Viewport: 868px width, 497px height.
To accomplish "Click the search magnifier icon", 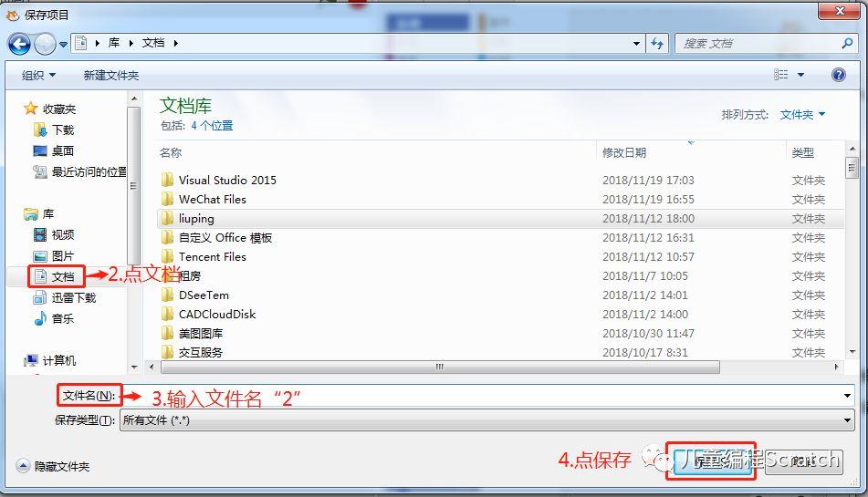I will coord(847,43).
